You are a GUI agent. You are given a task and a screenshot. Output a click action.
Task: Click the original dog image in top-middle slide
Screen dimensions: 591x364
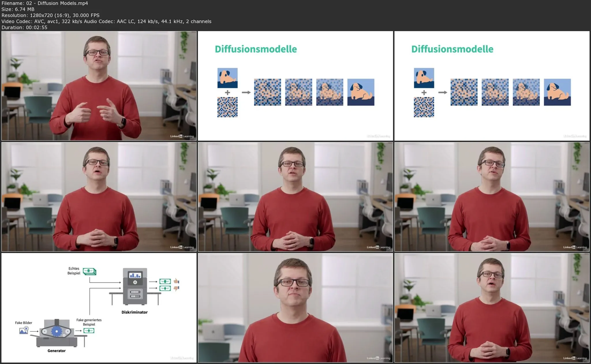point(227,78)
